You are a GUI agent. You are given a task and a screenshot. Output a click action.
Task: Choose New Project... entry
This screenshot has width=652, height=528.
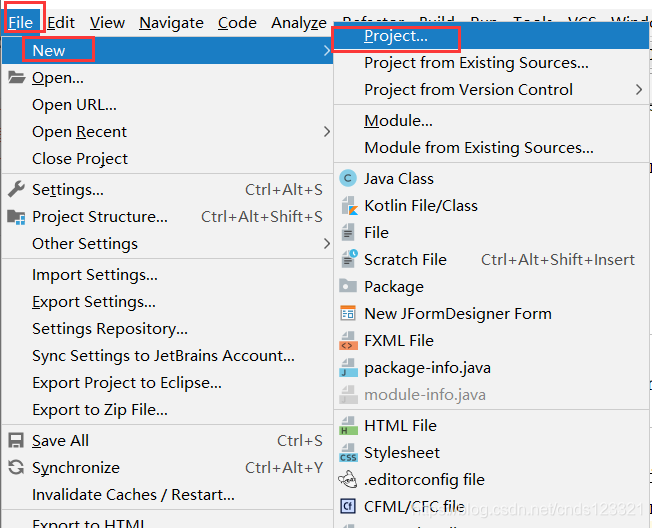(x=491, y=36)
